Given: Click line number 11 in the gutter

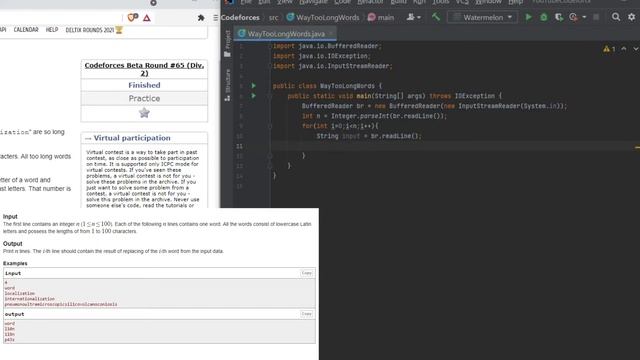Looking at the screenshot, I should point(240,146).
